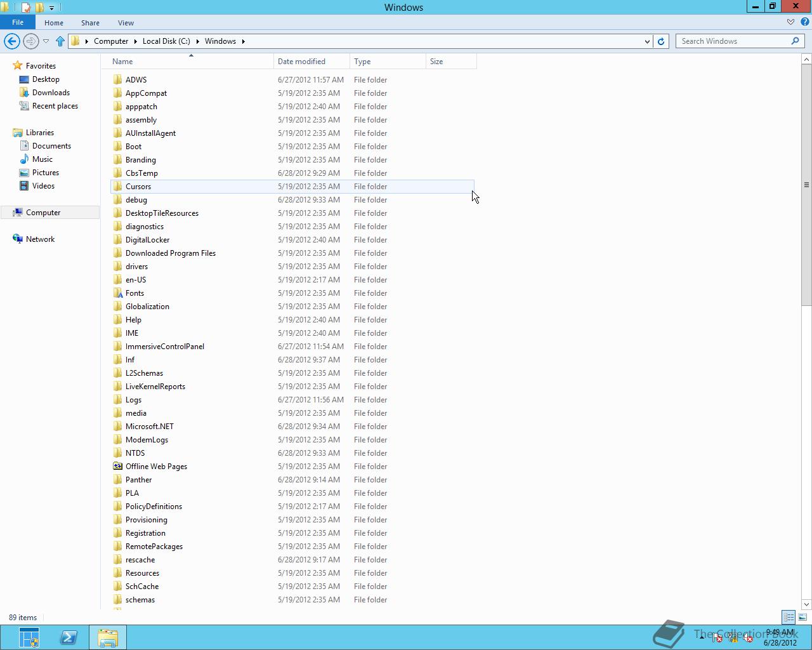The height and width of the screenshot is (650, 812).
Task: Open Music library in sidebar
Action: (x=43, y=159)
